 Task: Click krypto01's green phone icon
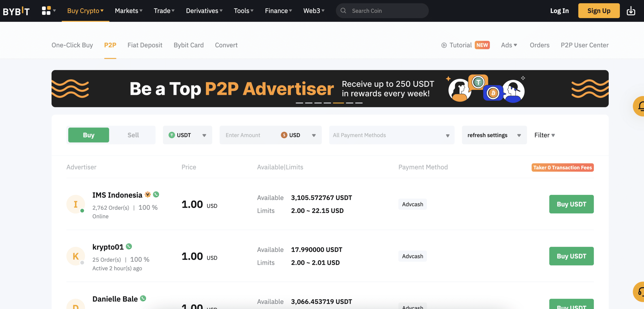click(x=129, y=246)
